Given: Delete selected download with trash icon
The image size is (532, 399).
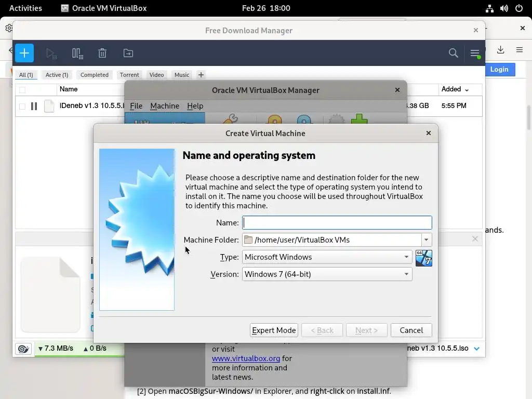Looking at the screenshot, I should (102, 53).
